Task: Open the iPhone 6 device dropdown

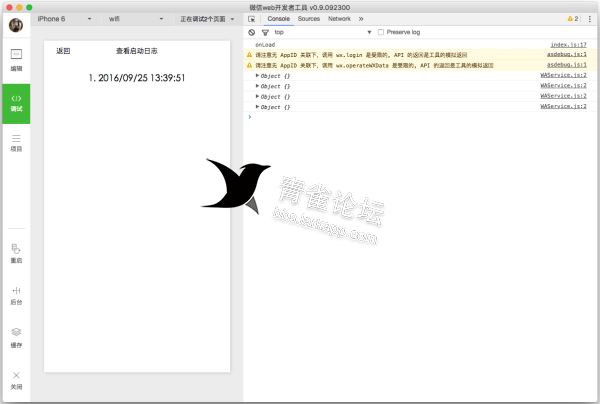Action: tap(64, 19)
